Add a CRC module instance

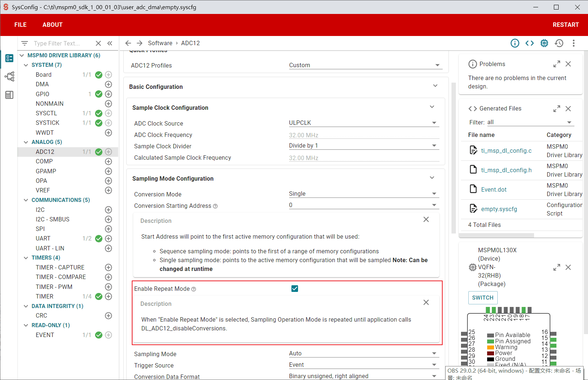pos(108,315)
